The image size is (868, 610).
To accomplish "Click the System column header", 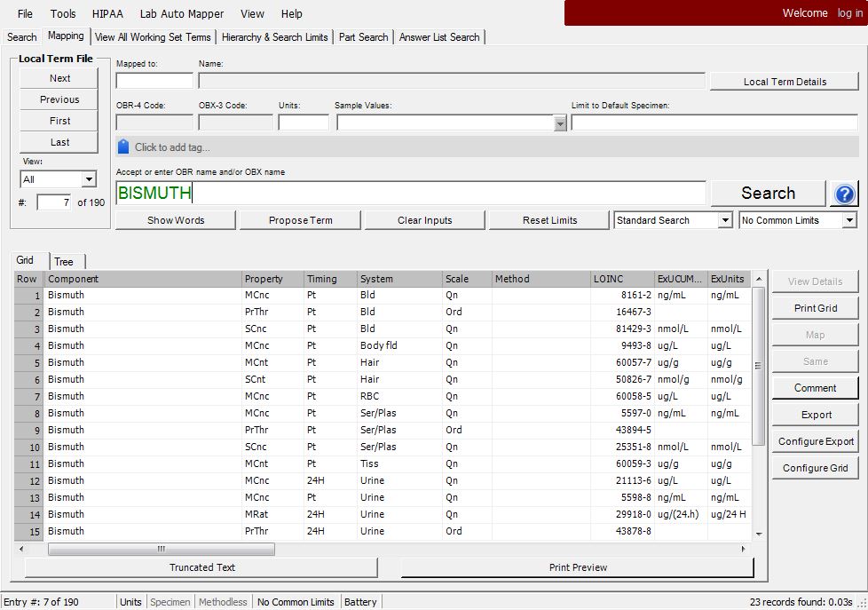I will tap(399, 279).
